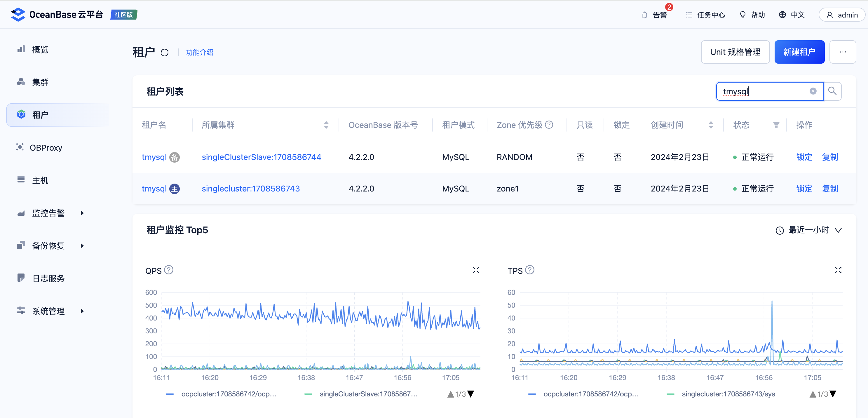Toggle ocpcluster series in QPS legend
This screenshot has height=418, width=868.
pyautogui.click(x=229, y=394)
